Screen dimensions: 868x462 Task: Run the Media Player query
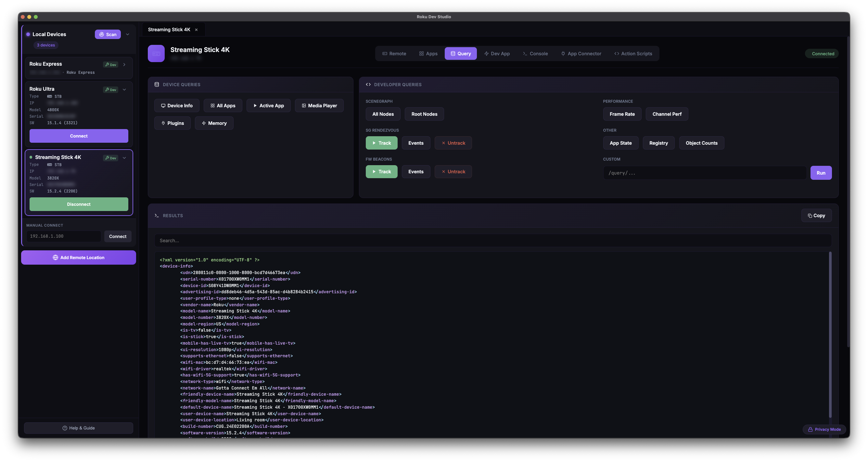point(319,106)
